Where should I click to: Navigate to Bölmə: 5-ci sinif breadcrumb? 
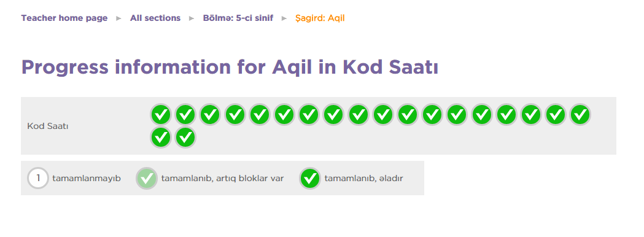pos(238,18)
